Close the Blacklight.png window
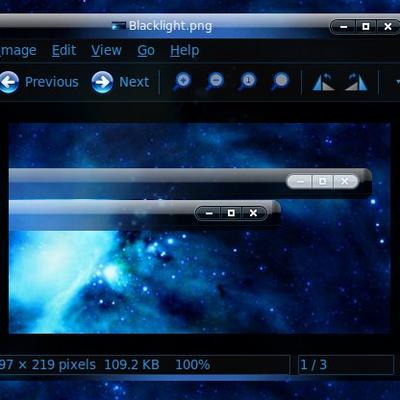 (388, 27)
